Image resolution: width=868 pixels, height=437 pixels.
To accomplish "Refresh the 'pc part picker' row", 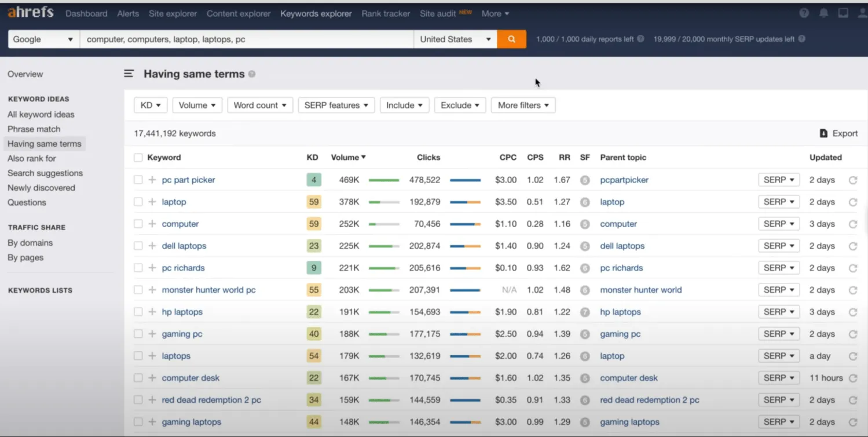I will point(853,180).
